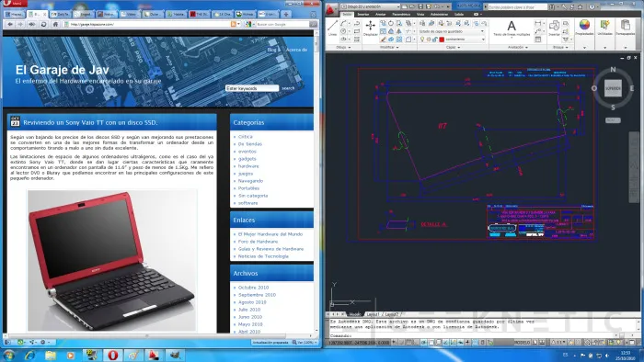Expand the Modificar ribbon panel
Screen dimensions: 644x362
coord(389,47)
